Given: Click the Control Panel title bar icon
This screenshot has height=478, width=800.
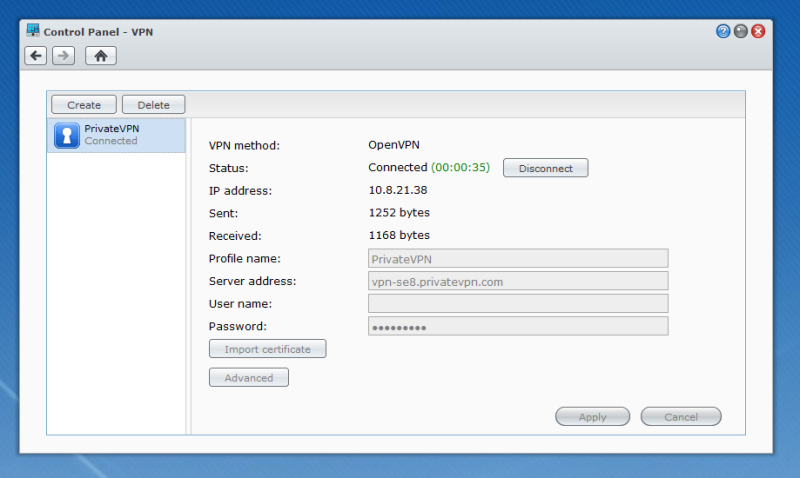Looking at the screenshot, I should coord(33,31).
